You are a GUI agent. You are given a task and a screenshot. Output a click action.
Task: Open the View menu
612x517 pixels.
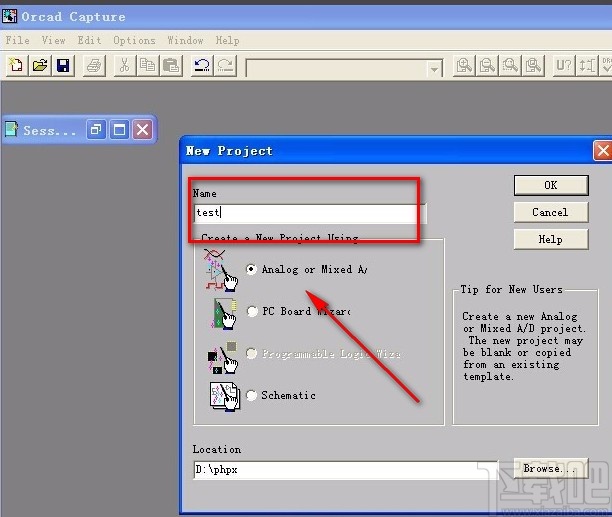point(53,40)
